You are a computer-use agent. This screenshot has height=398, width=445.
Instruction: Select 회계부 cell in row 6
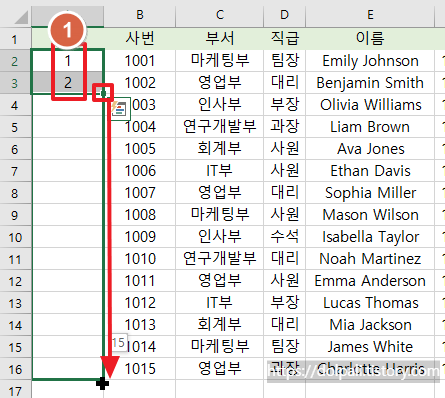coord(219,149)
